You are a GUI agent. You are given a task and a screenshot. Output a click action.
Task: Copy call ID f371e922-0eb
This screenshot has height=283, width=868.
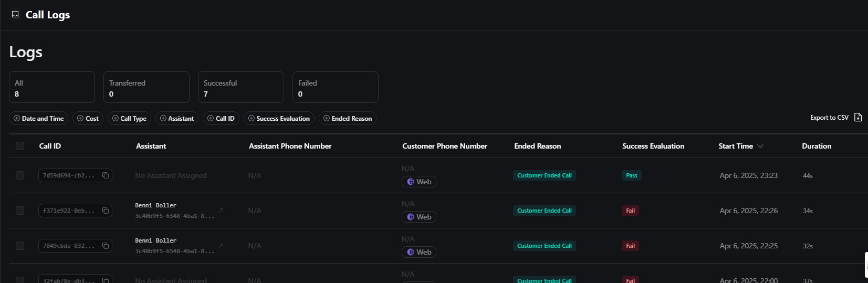[x=106, y=211]
